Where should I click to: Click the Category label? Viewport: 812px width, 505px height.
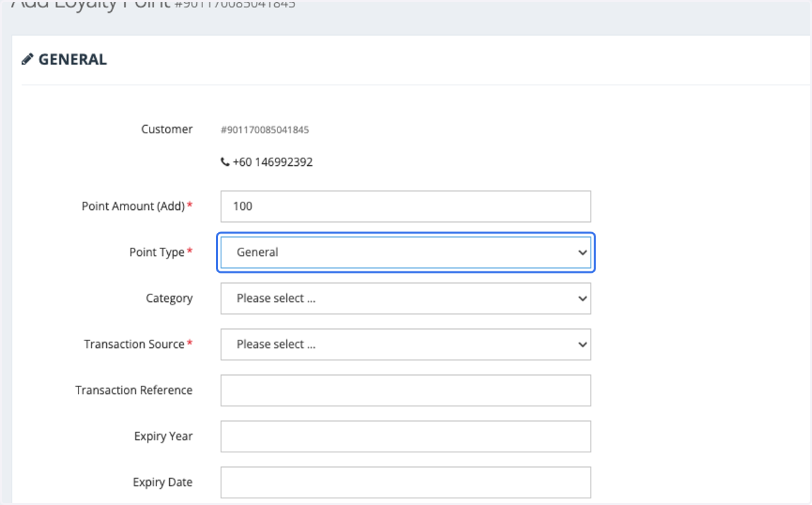(169, 299)
